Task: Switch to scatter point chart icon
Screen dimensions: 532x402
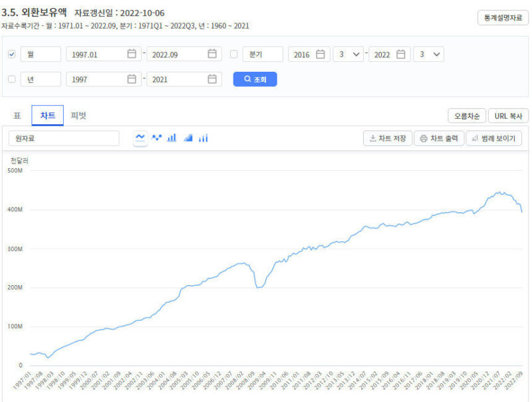Action: pos(157,138)
